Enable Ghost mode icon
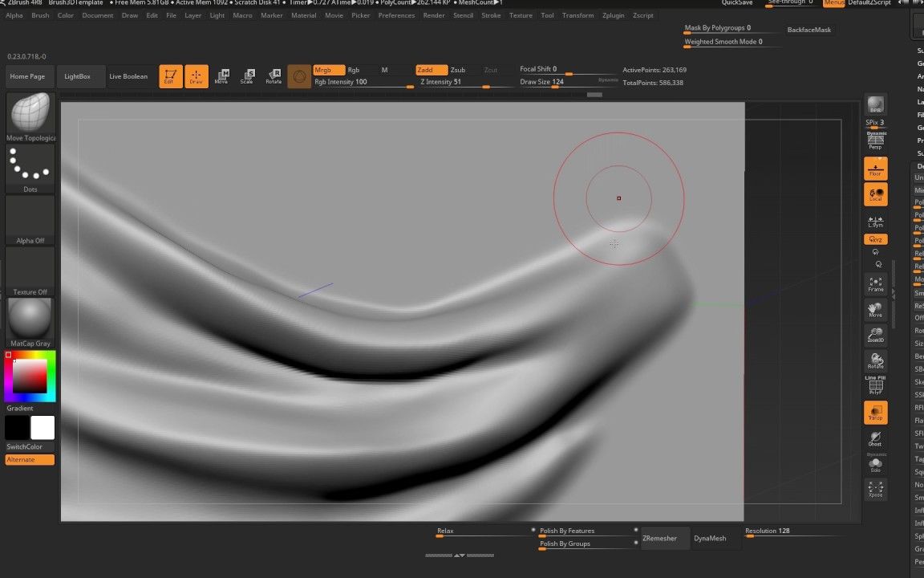The width and height of the screenshot is (924, 578). [874, 441]
